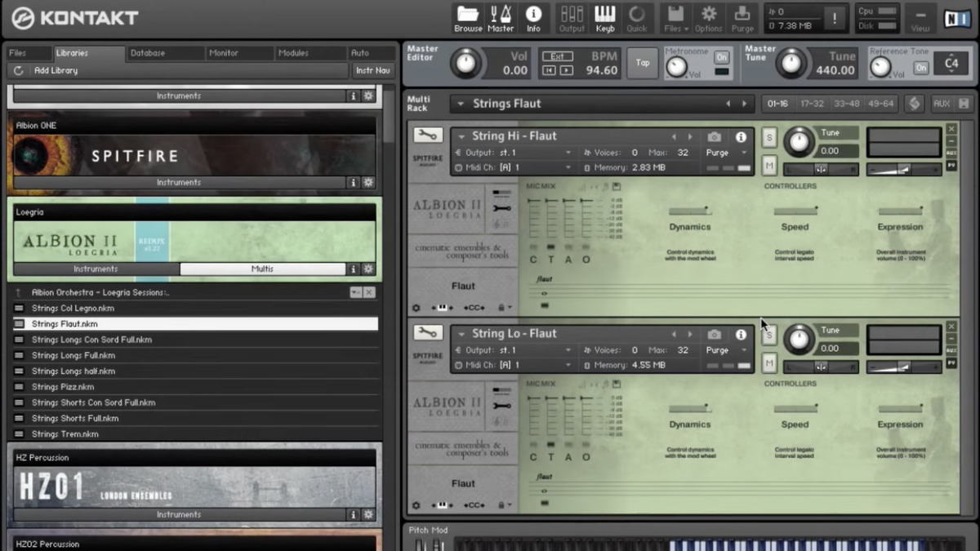Select the Multis tab under Loegria

pos(262,269)
